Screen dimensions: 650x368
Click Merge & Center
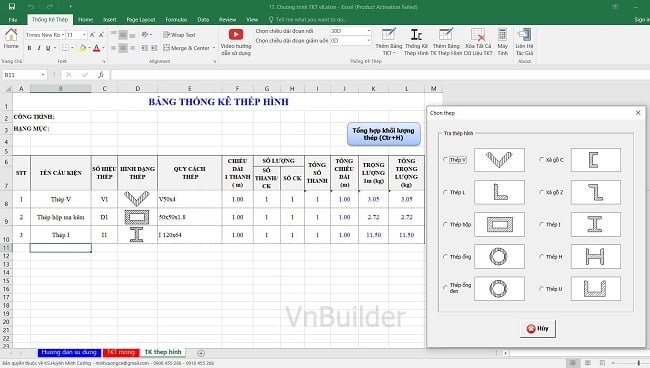coord(187,48)
